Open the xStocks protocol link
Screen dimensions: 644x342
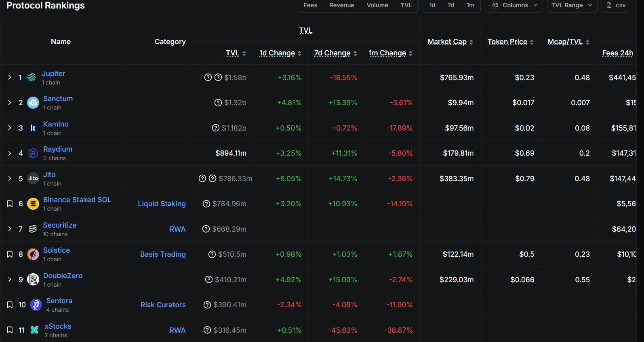pos(58,326)
